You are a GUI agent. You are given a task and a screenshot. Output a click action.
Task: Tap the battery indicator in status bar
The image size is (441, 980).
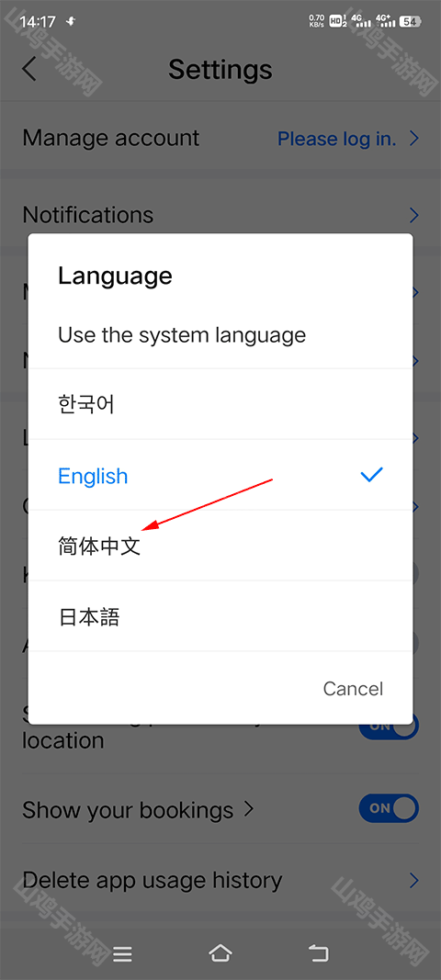pyautogui.click(x=409, y=21)
